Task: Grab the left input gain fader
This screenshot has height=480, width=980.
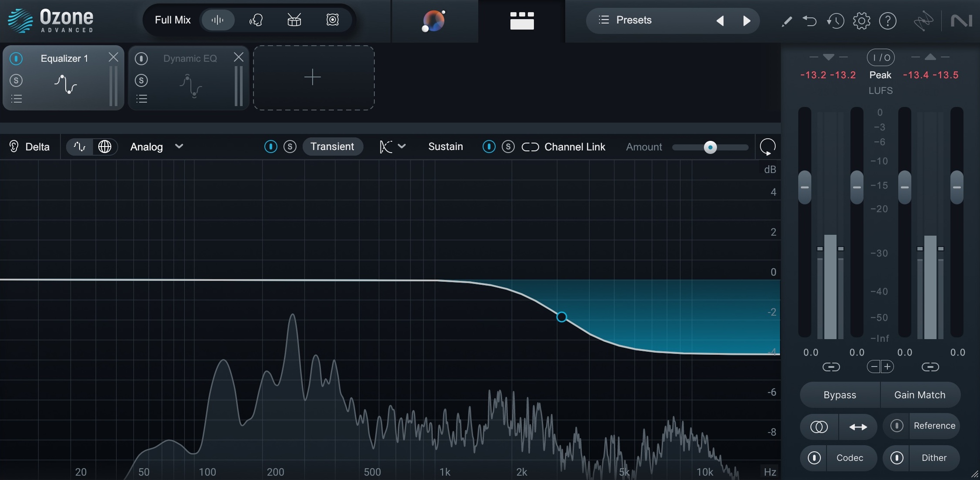Action: coord(805,187)
